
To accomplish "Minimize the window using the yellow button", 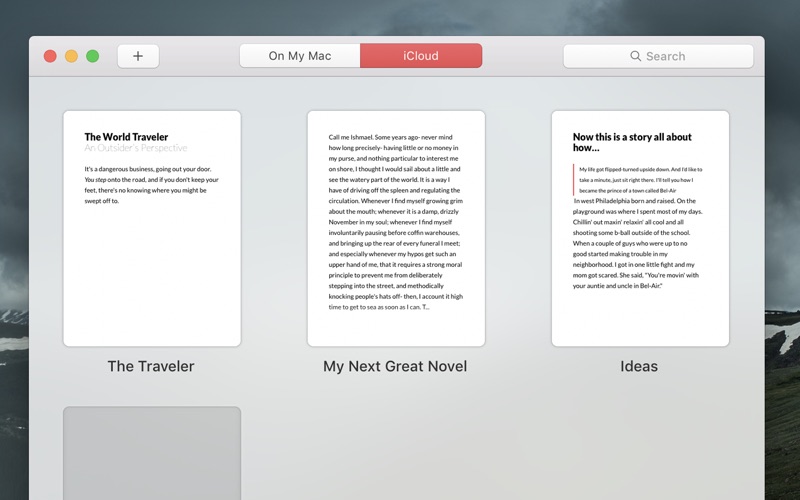I will tap(71, 56).
